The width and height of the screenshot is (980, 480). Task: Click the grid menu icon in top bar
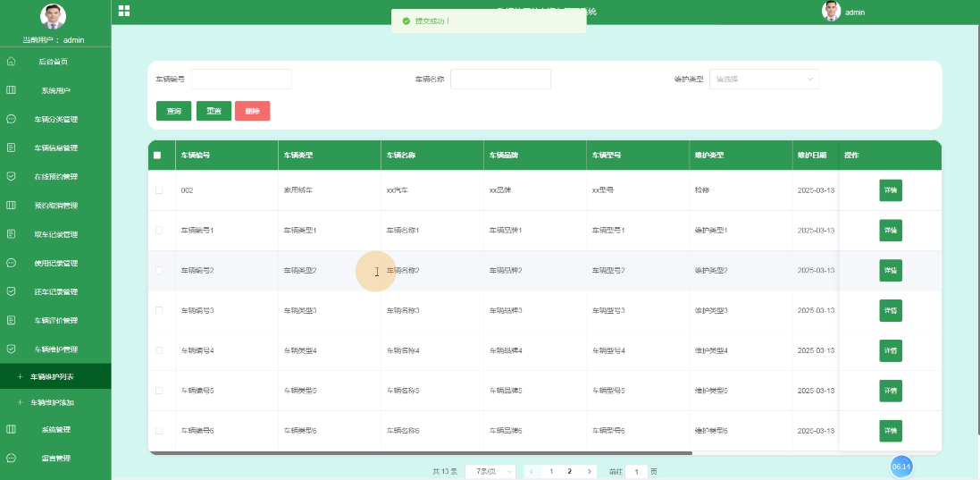[124, 11]
